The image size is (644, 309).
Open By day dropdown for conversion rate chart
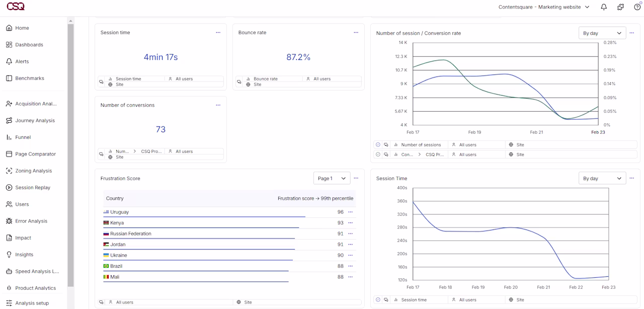602,33
